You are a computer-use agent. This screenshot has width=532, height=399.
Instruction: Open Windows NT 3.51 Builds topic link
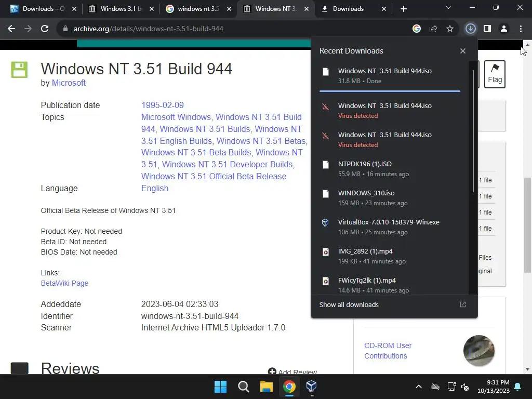click(x=205, y=129)
